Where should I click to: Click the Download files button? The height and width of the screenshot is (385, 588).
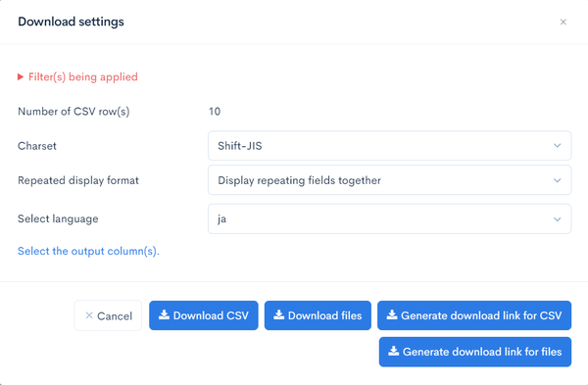coord(318,315)
